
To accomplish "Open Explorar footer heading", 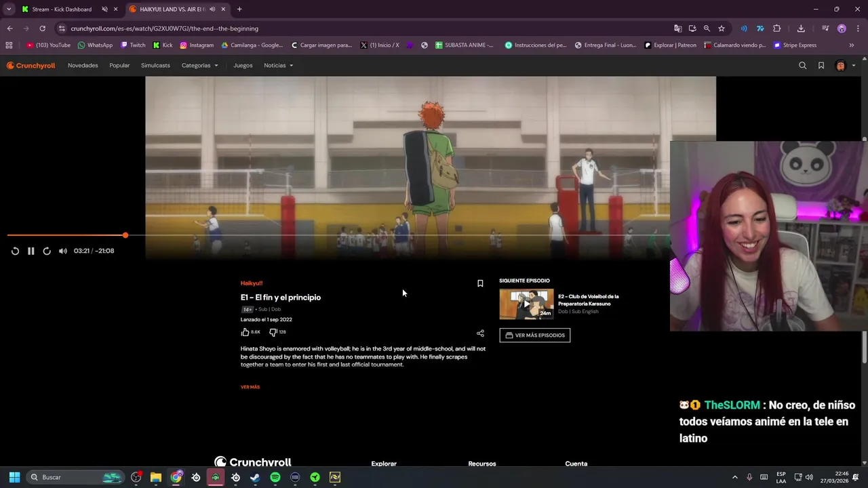I will [x=384, y=464].
